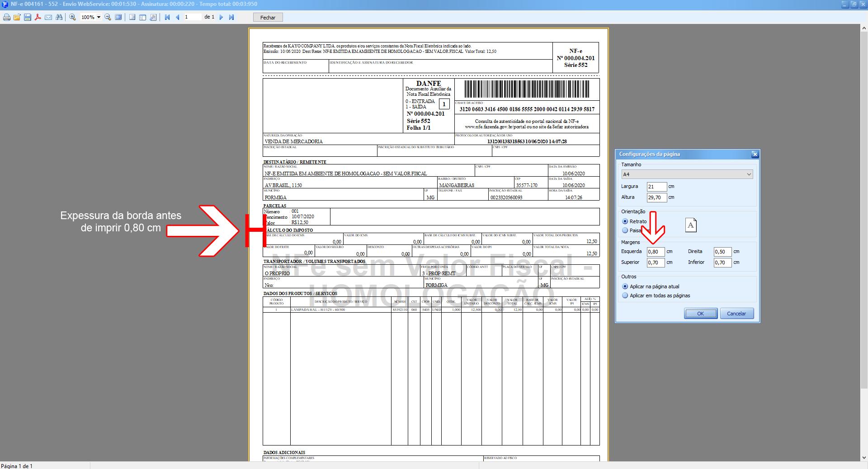Click the DANFE title on document
The image size is (868, 469).
(429, 84)
